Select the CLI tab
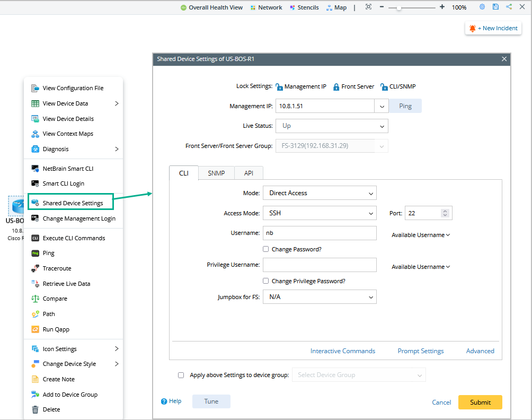 183,173
